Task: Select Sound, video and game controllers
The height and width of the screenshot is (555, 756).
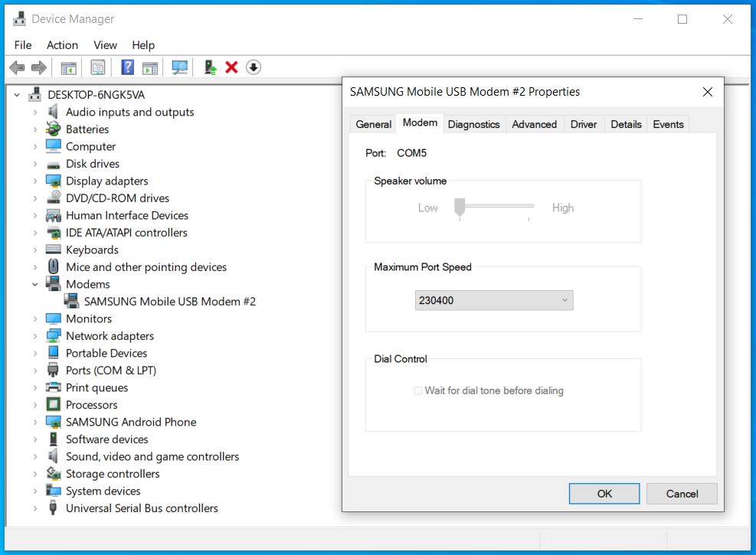Action: click(x=152, y=457)
